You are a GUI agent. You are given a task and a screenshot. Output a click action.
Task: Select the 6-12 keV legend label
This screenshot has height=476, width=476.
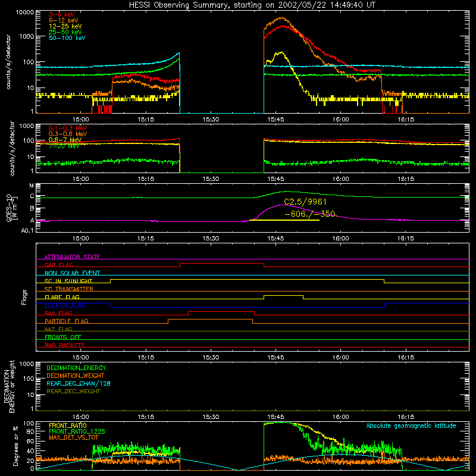[64, 20]
